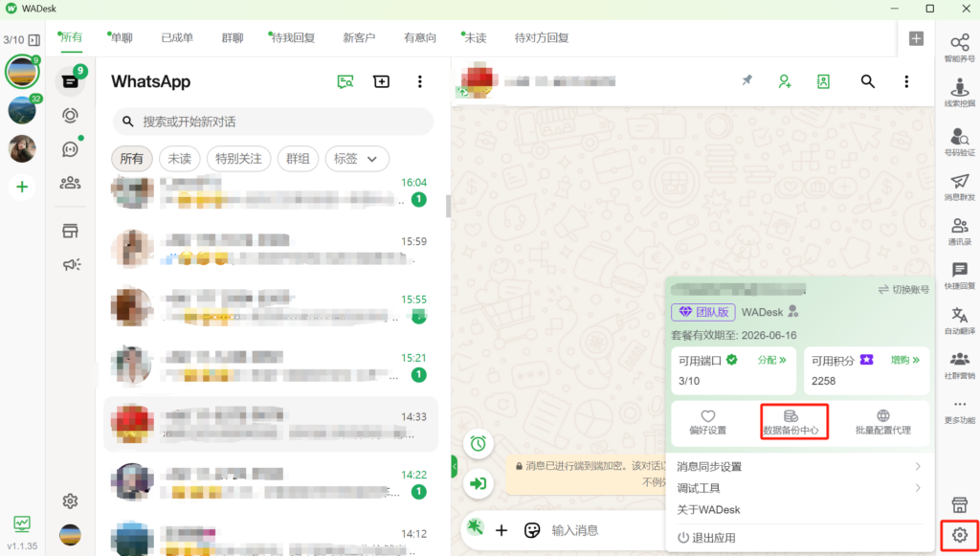Open WhatsApp Channels icon with green dot
The height and width of the screenshot is (556, 980).
pos(70,148)
